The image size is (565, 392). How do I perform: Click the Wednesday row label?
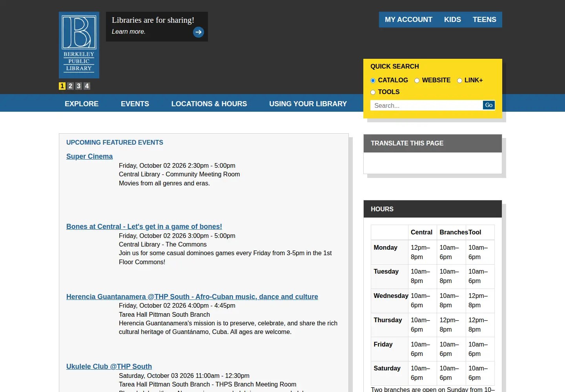point(391,296)
